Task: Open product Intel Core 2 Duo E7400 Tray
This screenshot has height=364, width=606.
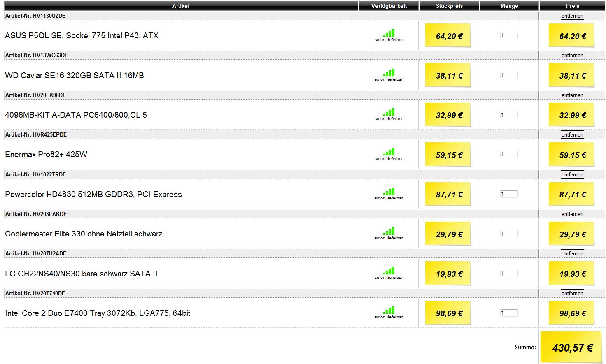Action: coord(98,313)
